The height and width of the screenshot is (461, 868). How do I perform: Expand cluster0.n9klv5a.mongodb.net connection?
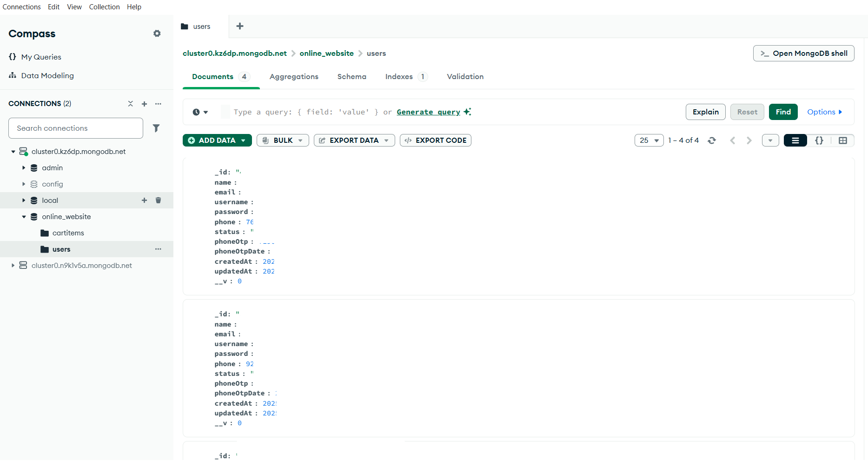[13, 265]
